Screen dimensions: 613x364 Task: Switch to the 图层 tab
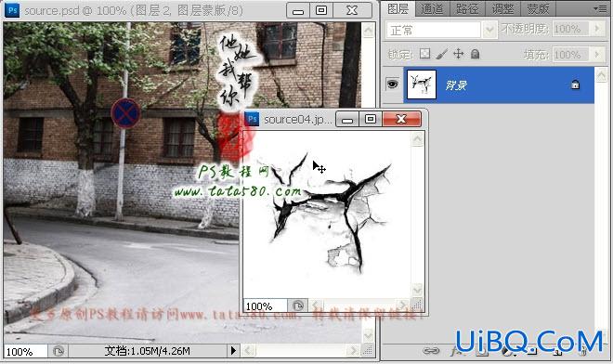click(x=398, y=8)
